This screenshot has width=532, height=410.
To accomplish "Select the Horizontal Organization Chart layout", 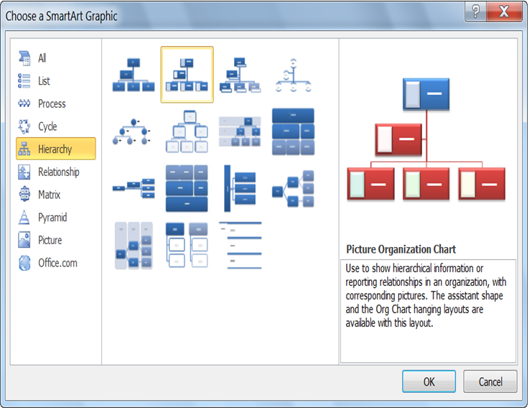I will point(133,189).
